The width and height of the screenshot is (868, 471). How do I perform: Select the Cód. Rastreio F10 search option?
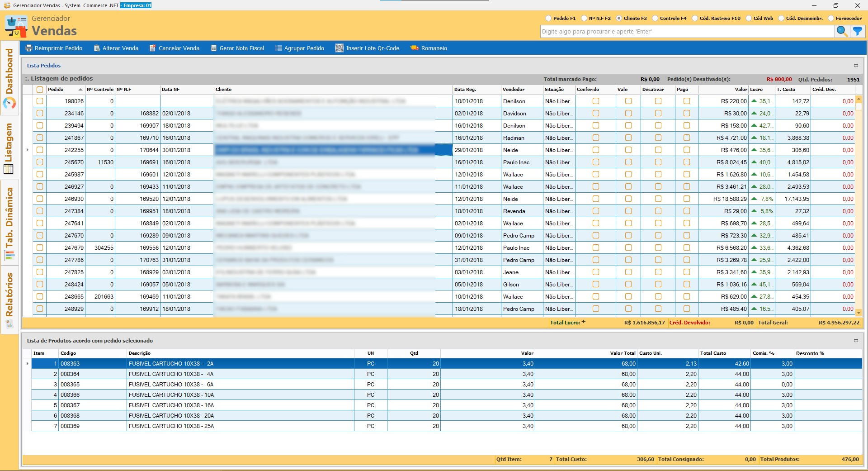click(695, 19)
